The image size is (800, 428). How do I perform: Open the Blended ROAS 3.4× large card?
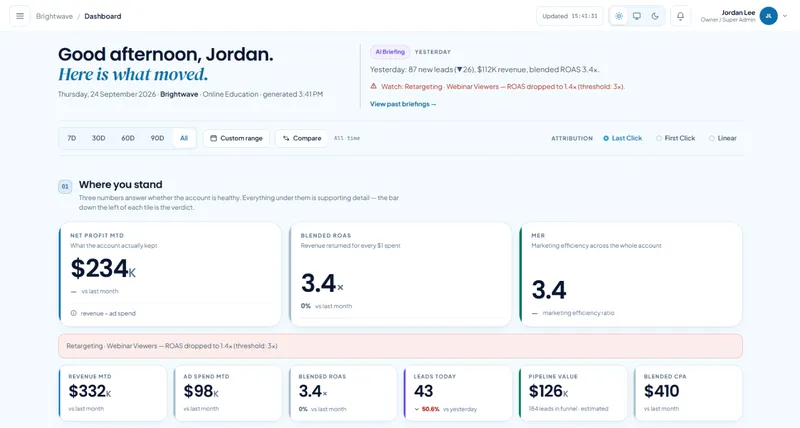pos(401,274)
